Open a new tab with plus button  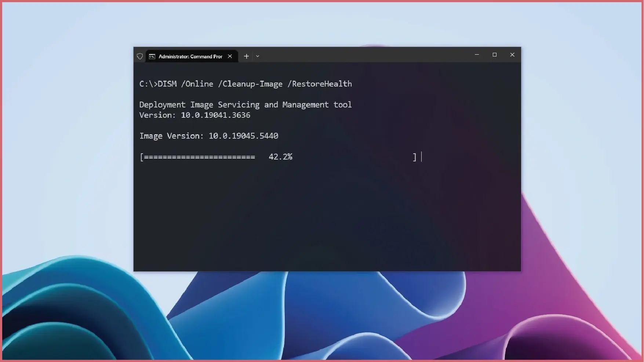point(246,56)
